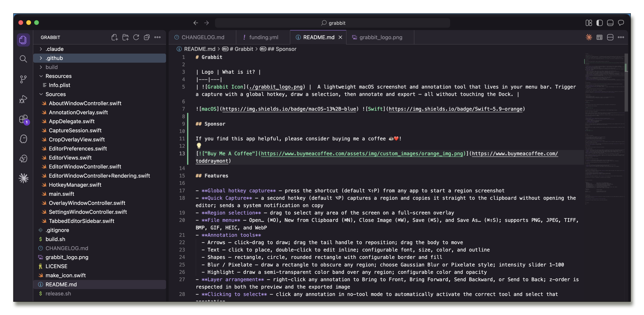Open the Copilot chat icon in activity bar
The width and height of the screenshot is (644, 315).
(x=23, y=139)
